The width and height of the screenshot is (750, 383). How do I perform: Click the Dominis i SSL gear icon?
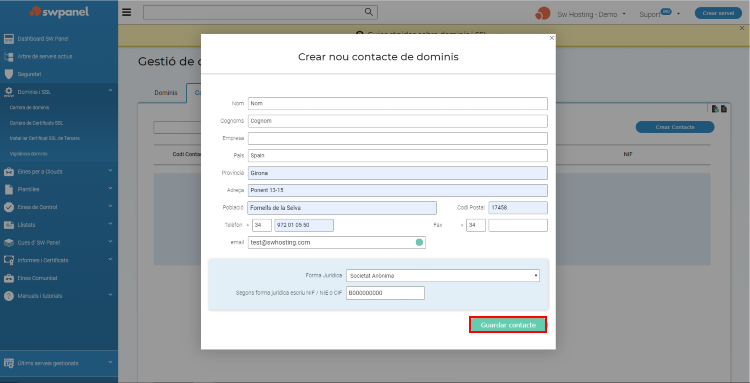click(x=9, y=91)
